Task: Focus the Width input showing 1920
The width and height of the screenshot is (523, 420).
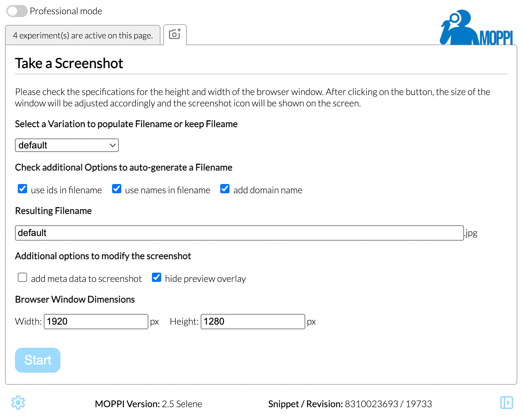Action: click(x=96, y=321)
